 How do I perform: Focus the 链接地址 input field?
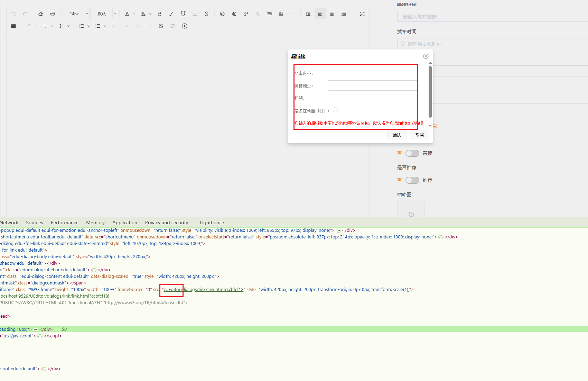pos(372,85)
